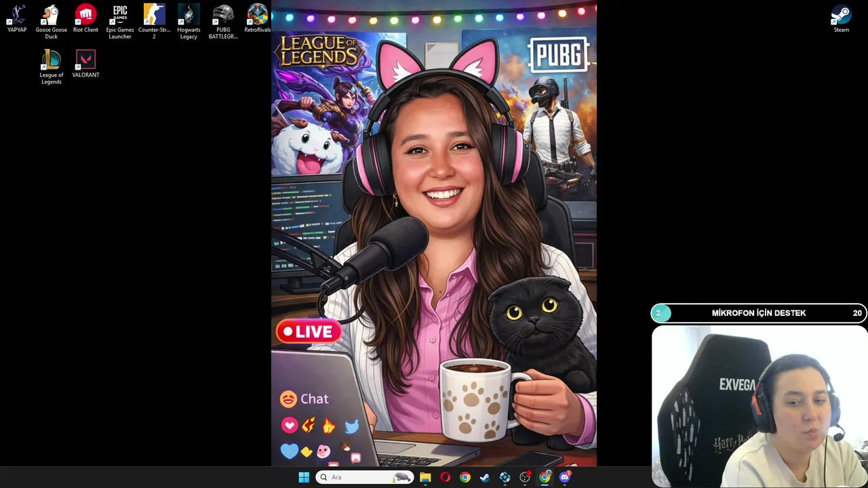The width and height of the screenshot is (868, 488).
Task: Click the webcam overlay thumbnail
Action: point(759,406)
